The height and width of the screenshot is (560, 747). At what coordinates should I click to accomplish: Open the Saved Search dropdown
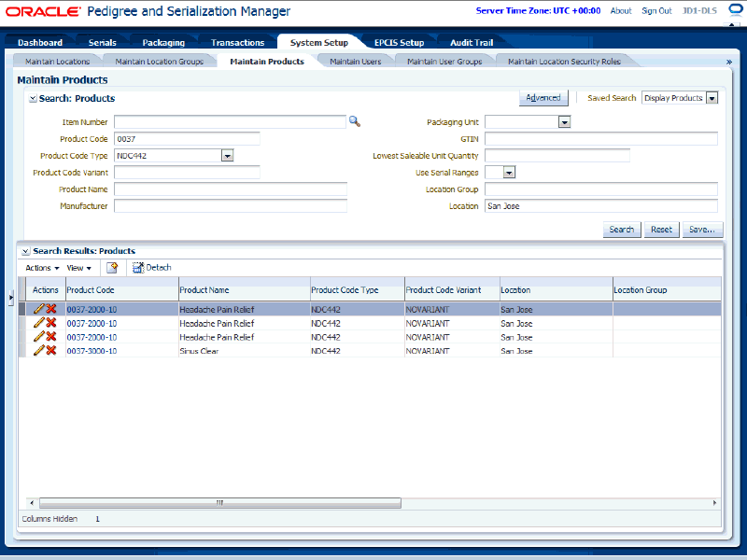[x=712, y=98]
